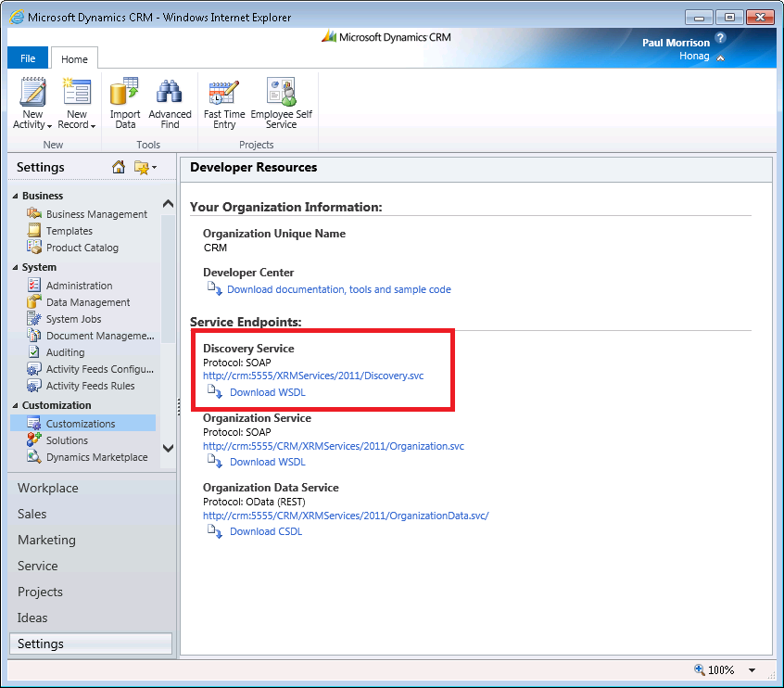Image resolution: width=784 pixels, height=688 pixels.
Task: Open Employee Self Service
Action: [281, 104]
